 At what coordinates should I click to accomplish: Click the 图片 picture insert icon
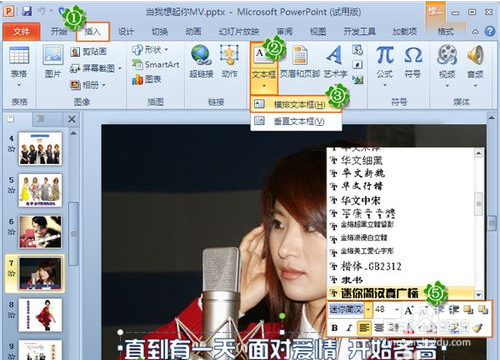[x=53, y=55]
